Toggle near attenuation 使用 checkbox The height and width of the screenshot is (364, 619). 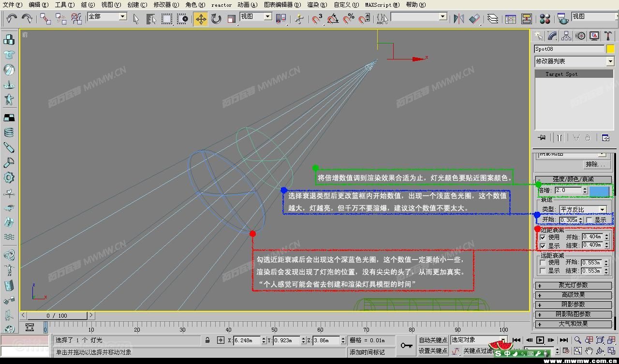click(543, 237)
